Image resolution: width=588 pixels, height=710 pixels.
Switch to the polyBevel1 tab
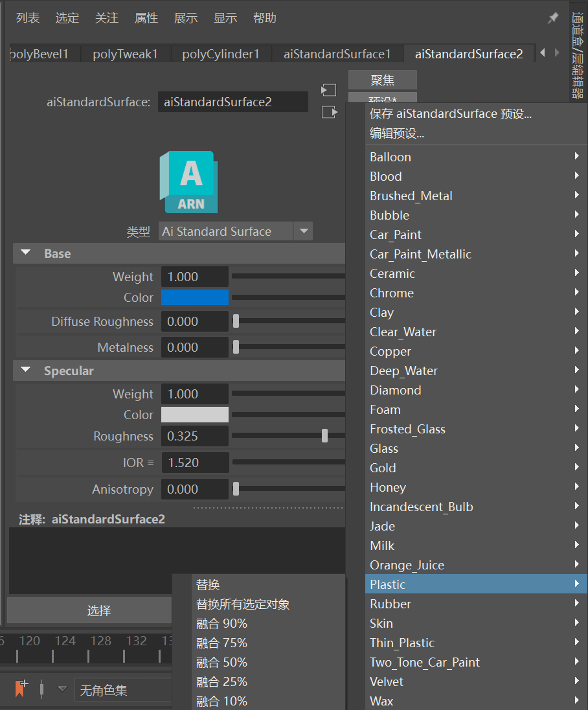[x=45, y=54]
